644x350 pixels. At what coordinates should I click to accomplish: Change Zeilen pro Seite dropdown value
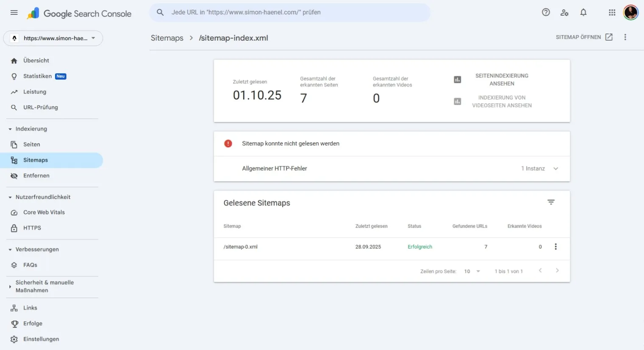click(472, 271)
